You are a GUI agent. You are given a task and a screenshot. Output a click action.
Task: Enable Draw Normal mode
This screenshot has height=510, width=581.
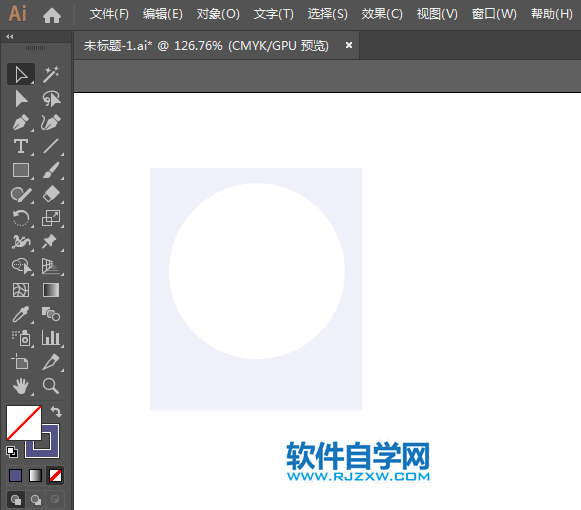[x=16, y=500]
